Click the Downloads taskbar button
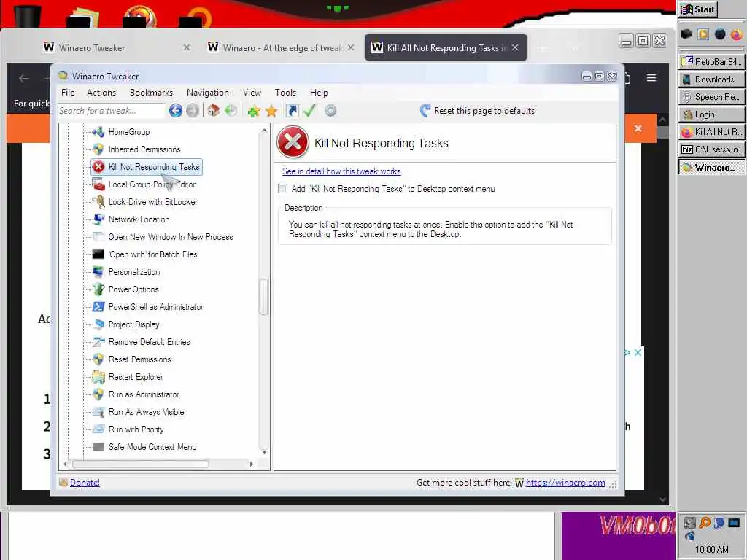The image size is (747, 560). [712, 79]
